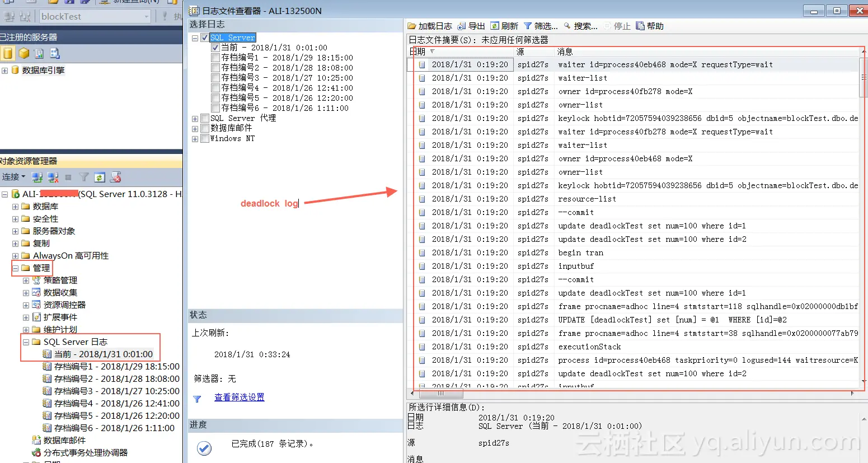The width and height of the screenshot is (868, 463).
Task: Click the stop icon in Object Explorer toolbar
Action: pyautogui.click(x=68, y=177)
